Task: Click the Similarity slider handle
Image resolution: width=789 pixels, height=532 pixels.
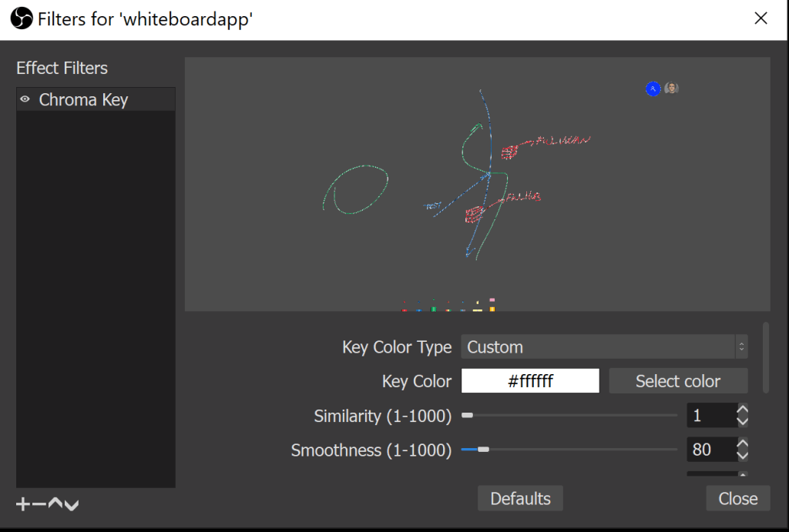Action: [467, 416]
